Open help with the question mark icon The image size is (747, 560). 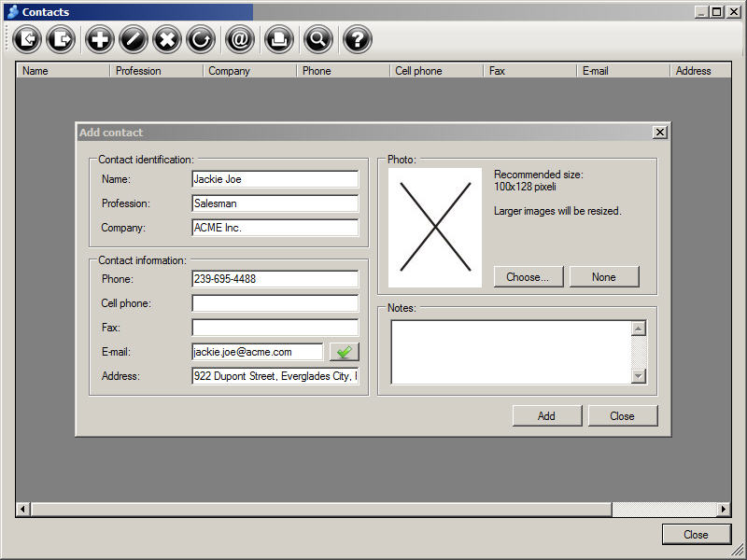(x=357, y=39)
